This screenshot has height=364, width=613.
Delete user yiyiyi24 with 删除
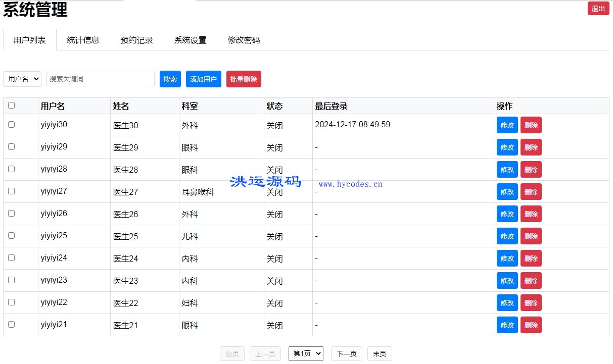pyautogui.click(x=531, y=258)
